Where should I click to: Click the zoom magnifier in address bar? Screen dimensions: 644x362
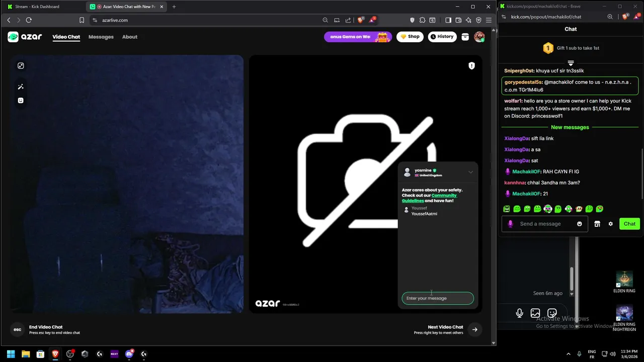coord(325,20)
